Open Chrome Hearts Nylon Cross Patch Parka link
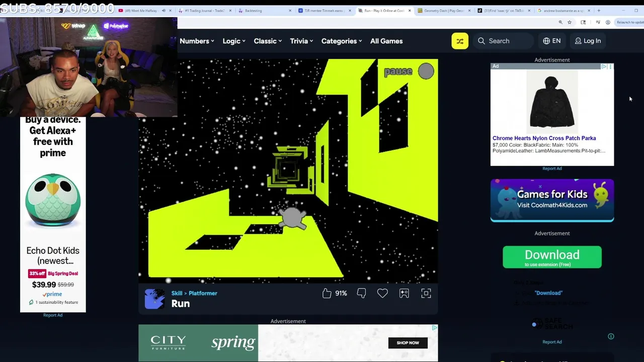Viewport: 644px width, 362px height. tap(544, 138)
